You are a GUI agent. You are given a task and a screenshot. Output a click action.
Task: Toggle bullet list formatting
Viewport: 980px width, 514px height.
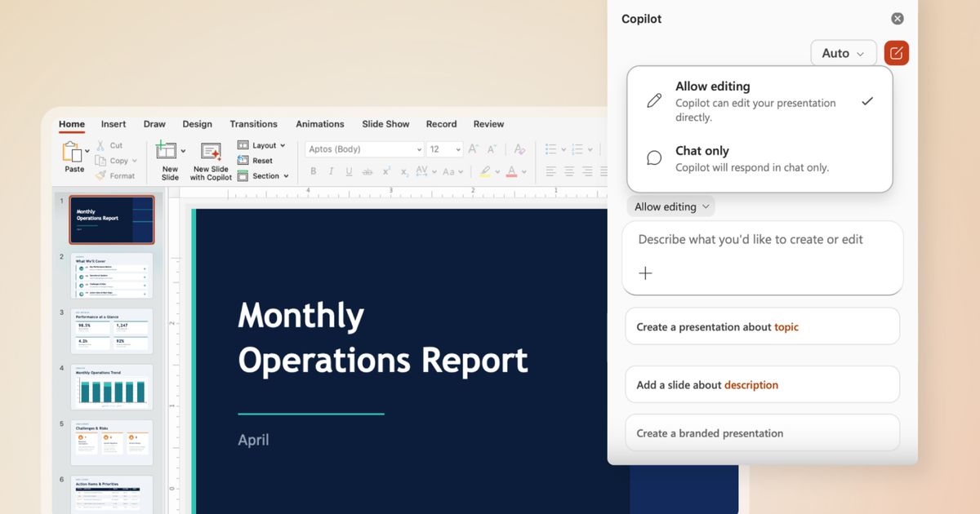click(x=550, y=148)
